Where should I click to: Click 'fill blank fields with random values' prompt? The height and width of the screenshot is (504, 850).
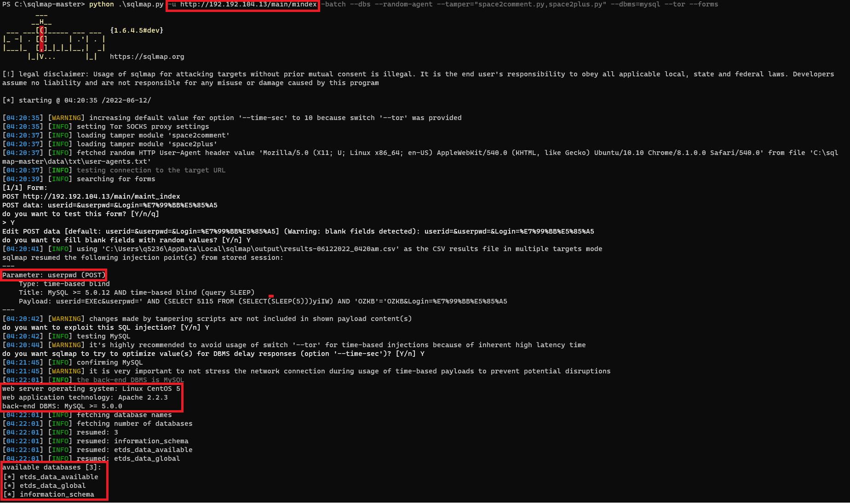tap(126, 240)
